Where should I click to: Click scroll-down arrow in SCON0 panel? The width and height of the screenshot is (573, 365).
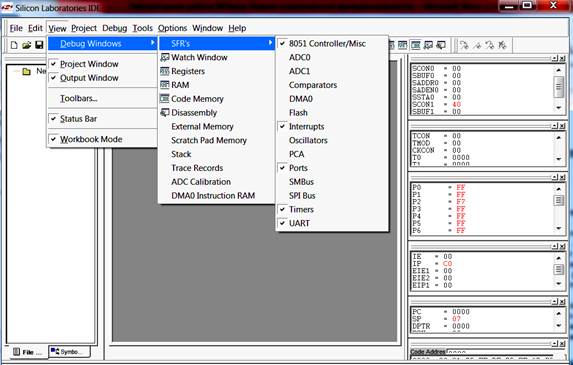pyautogui.click(x=558, y=108)
